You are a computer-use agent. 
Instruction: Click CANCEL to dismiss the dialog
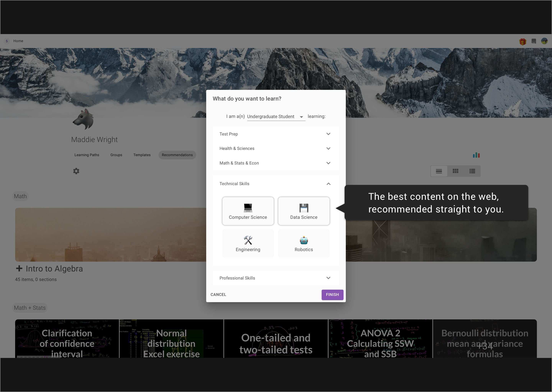(218, 295)
